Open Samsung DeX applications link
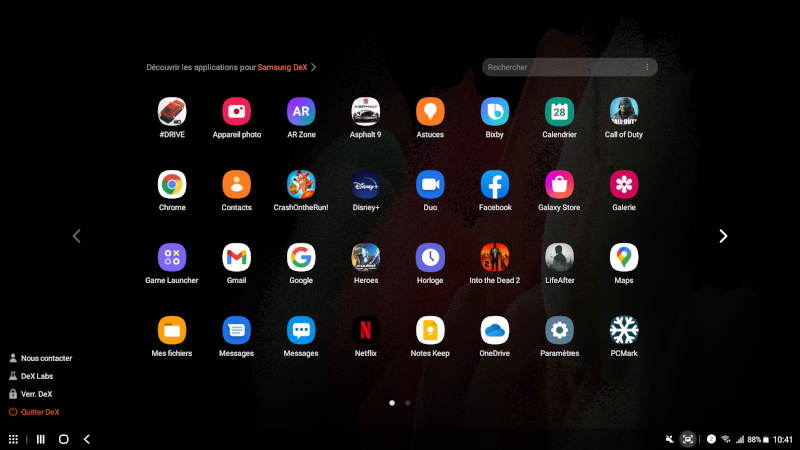This screenshot has height=450, width=800. tap(282, 67)
